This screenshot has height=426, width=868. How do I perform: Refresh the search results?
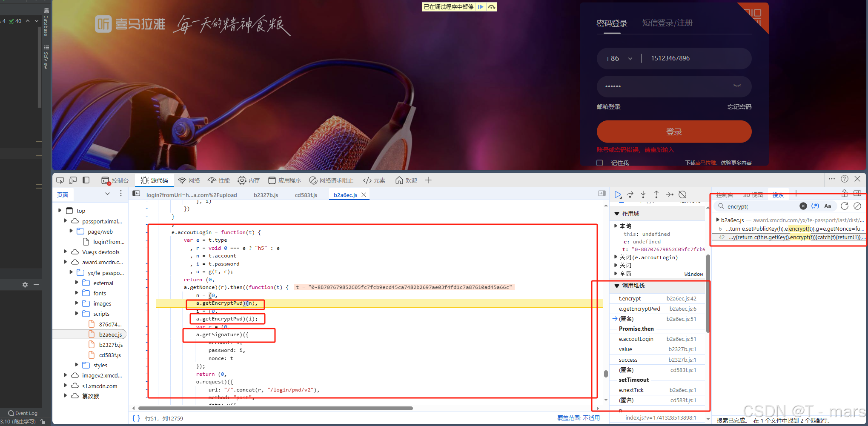click(845, 206)
